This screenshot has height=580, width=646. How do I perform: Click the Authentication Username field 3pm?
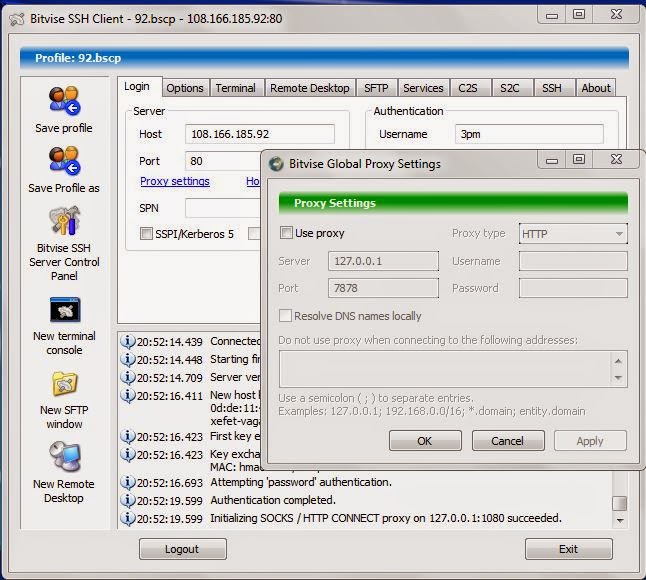[x=529, y=134]
